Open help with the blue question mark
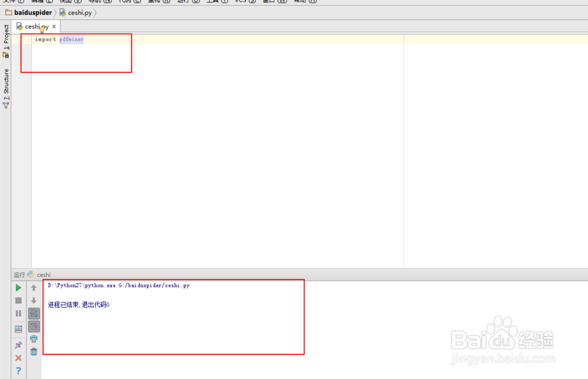Screen dimensions: 588x379 click(18, 371)
